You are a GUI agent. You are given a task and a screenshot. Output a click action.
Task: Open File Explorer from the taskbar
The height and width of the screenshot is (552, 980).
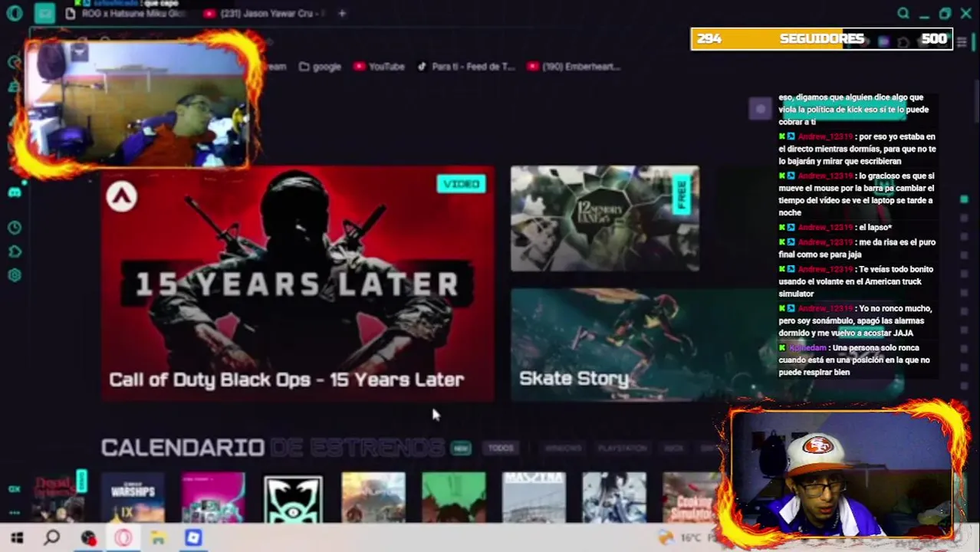[158, 538]
